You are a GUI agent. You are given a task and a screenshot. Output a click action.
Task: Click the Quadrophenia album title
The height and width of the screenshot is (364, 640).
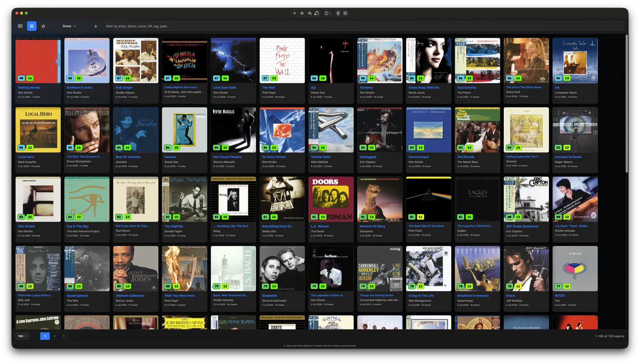(x=77, y=295)
